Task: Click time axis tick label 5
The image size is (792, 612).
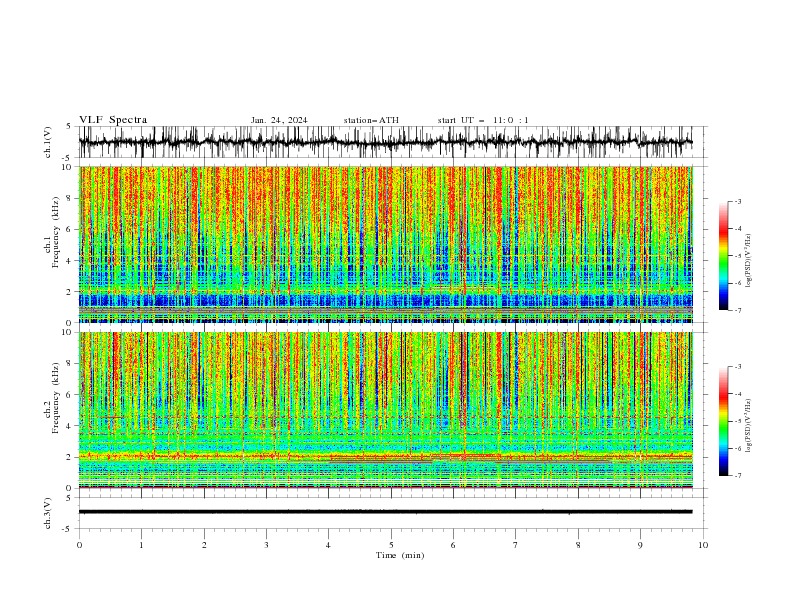Action: pos(391,545)
